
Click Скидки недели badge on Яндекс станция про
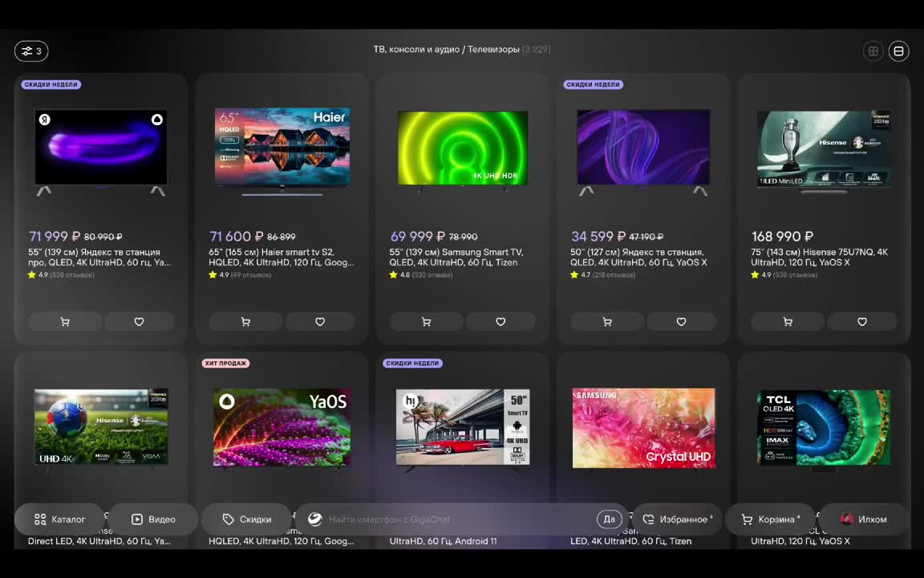51,84
